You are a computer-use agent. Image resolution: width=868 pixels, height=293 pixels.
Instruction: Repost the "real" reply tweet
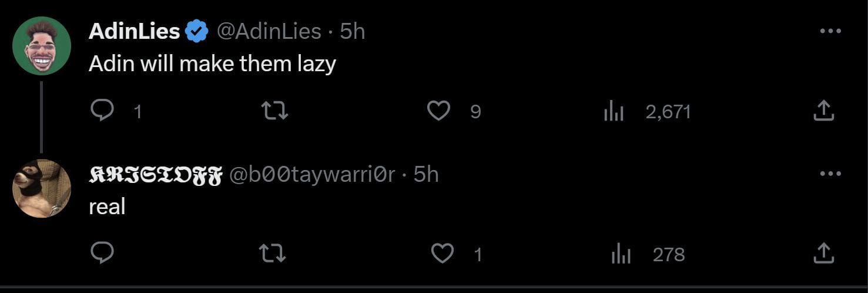(x=273, y=254)
